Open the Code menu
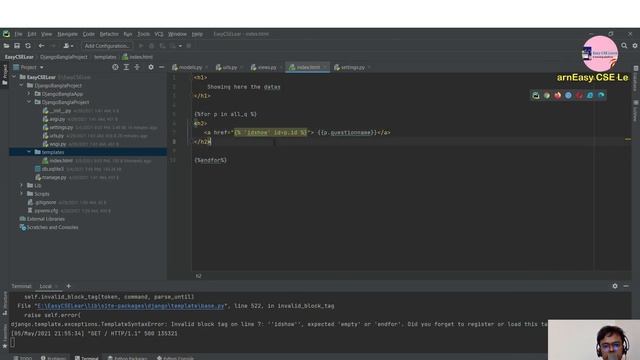The image size is (640, 360). pos(89,34)
